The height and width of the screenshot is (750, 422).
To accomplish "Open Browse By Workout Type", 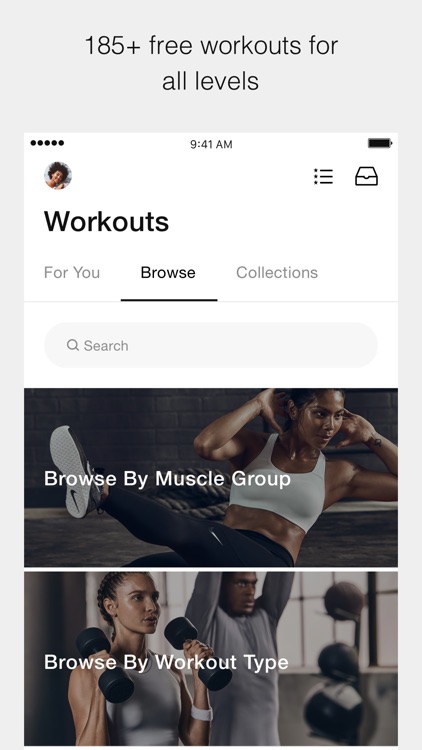I will (211, 659).
